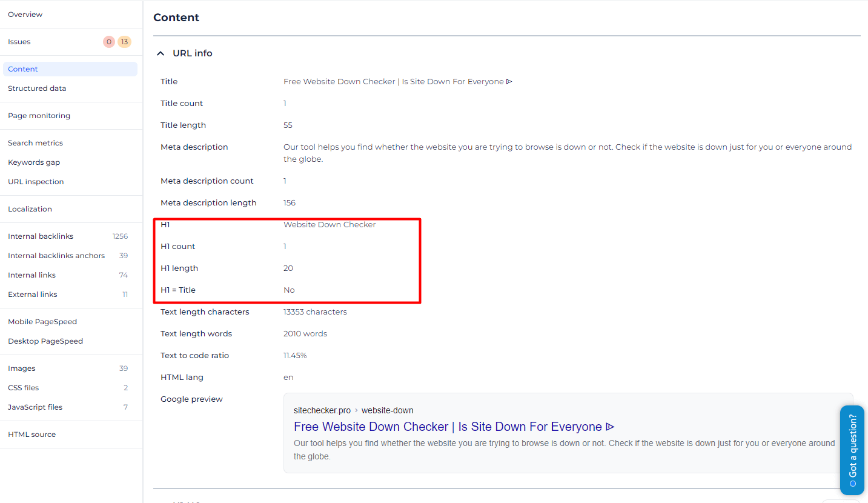Click the orange 13 issues badge

(x=124, y=42)
